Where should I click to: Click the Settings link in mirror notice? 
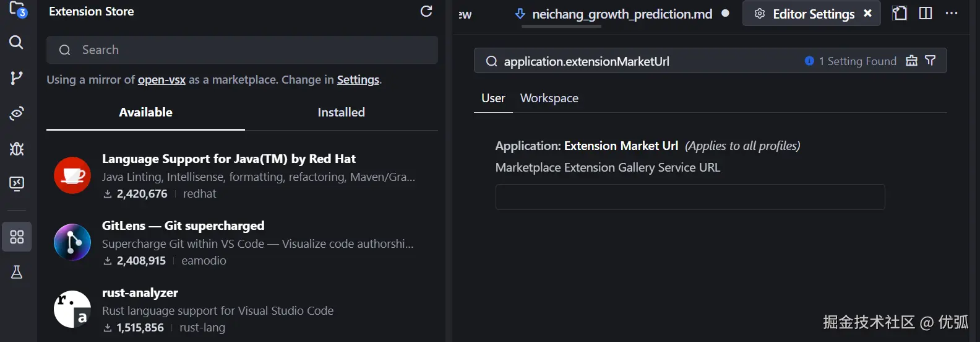click(x=358, y=80)
